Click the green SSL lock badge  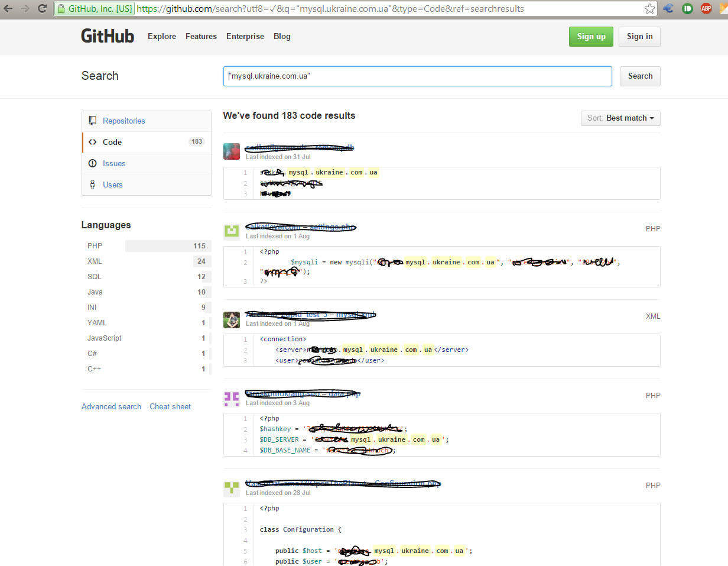tap(95, 9)
